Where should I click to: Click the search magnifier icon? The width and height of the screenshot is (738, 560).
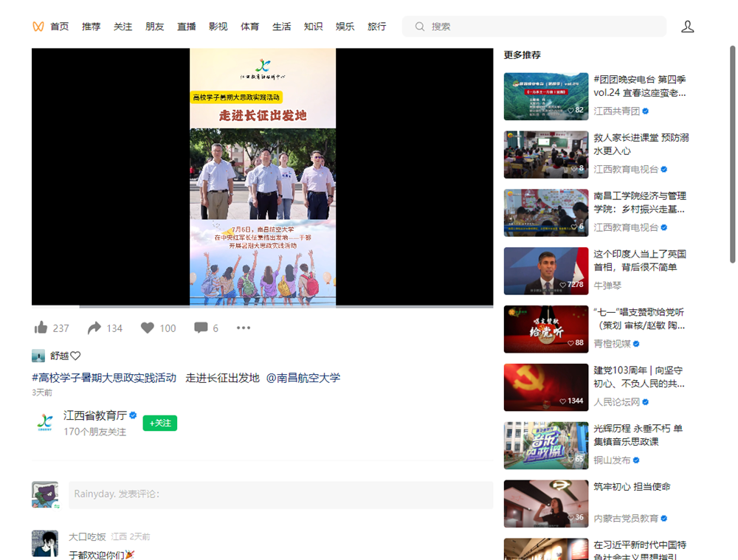point(420,26)
